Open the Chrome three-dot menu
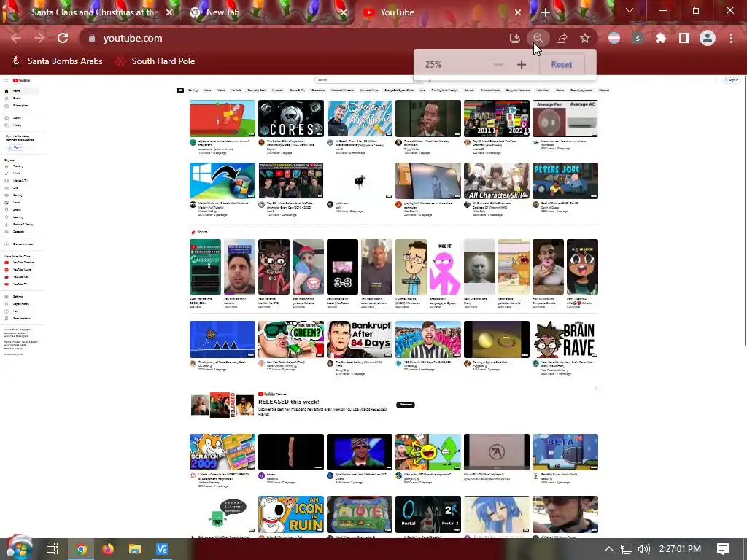The image size is (747, 560). click(x=731, y=38)
